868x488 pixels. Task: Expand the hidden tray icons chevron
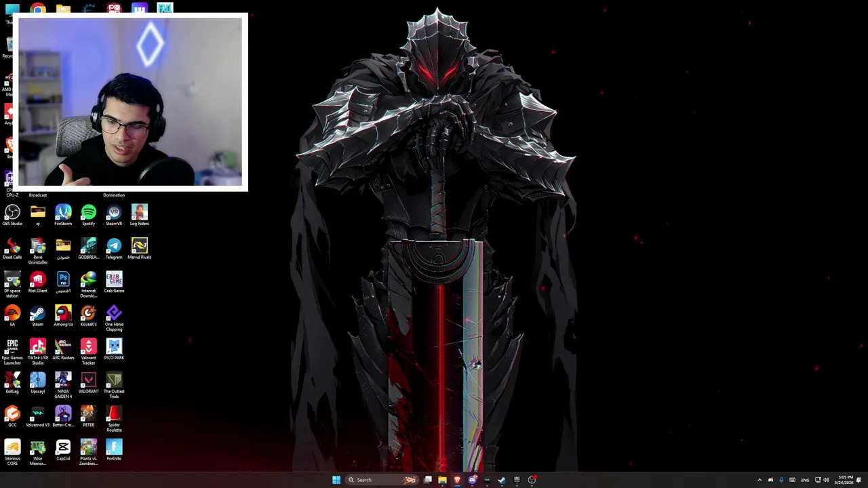point(759,480)
